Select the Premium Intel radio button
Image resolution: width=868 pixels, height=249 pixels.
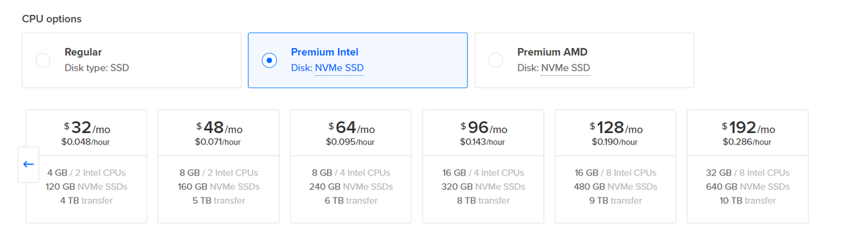269,60
